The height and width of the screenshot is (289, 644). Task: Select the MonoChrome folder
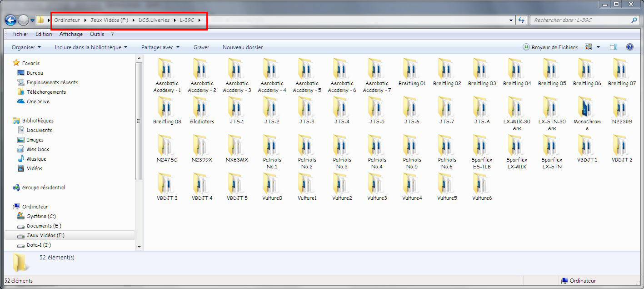(x=587, y=113)
